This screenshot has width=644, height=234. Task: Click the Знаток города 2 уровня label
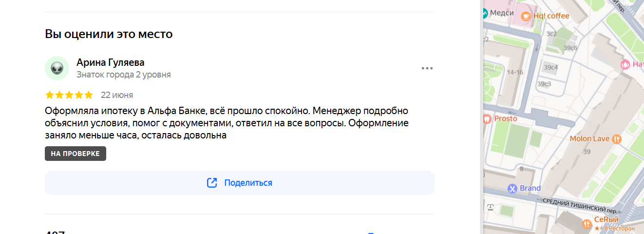pyautogui.click(x=124, y=75)
